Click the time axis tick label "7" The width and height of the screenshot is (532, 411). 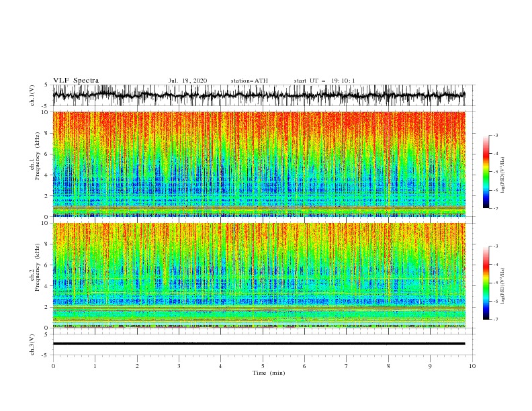pos(347,366)
